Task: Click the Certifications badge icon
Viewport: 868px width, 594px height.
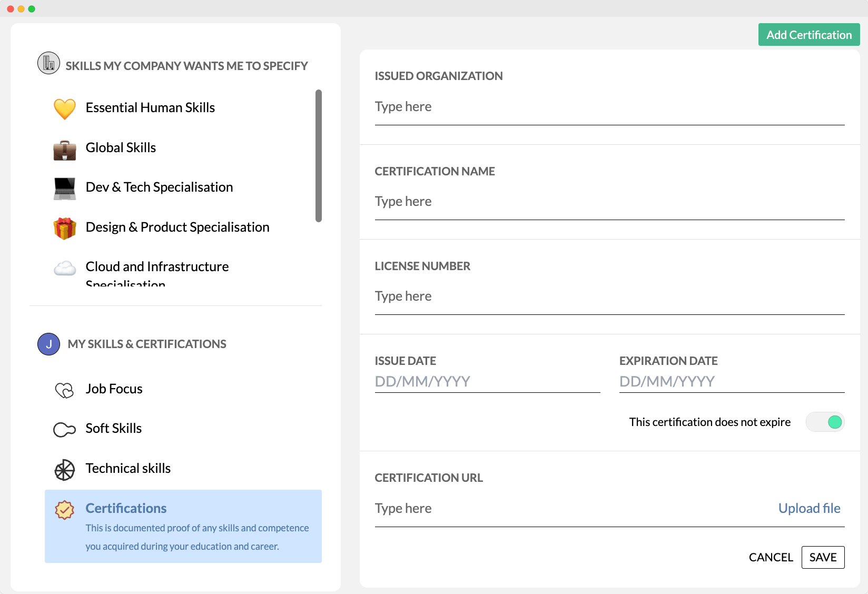Action: pyautogui.click(x=64, y=510)
